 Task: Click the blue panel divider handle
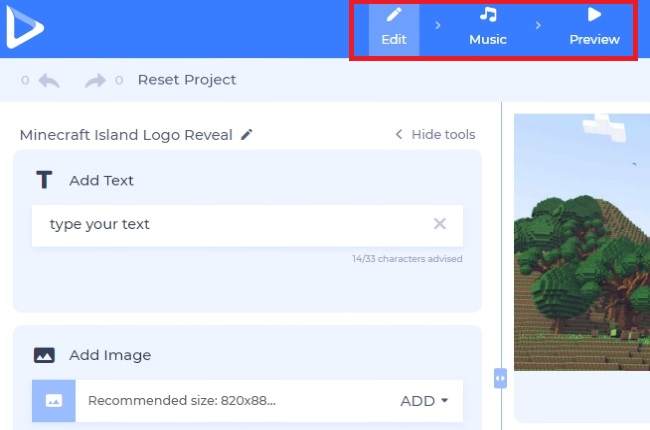click(500, 378)
